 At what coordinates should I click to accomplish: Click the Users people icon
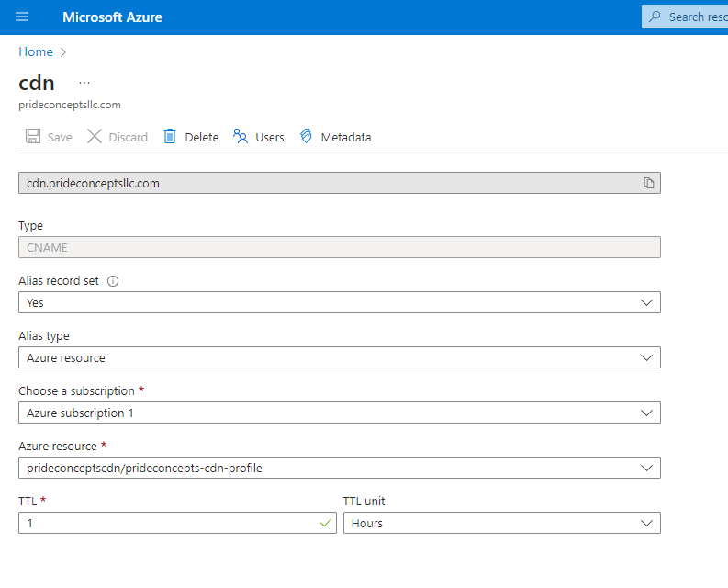[240, 136]
